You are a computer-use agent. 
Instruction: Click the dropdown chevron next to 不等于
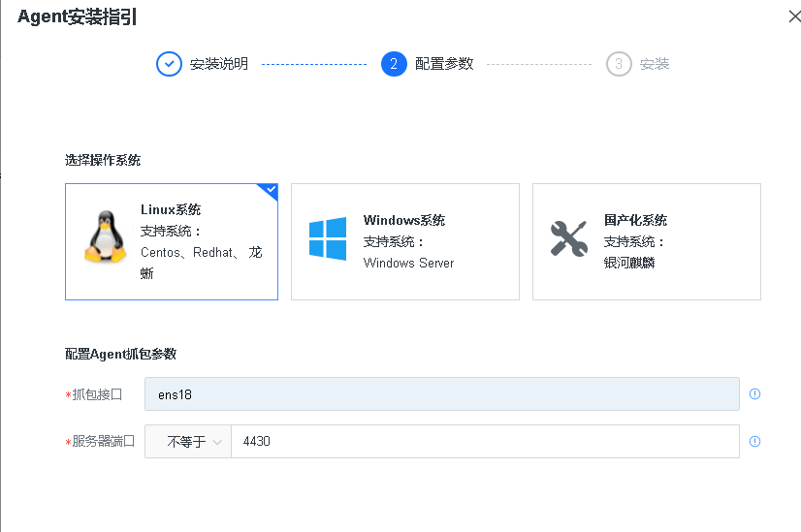click(217, 442)
